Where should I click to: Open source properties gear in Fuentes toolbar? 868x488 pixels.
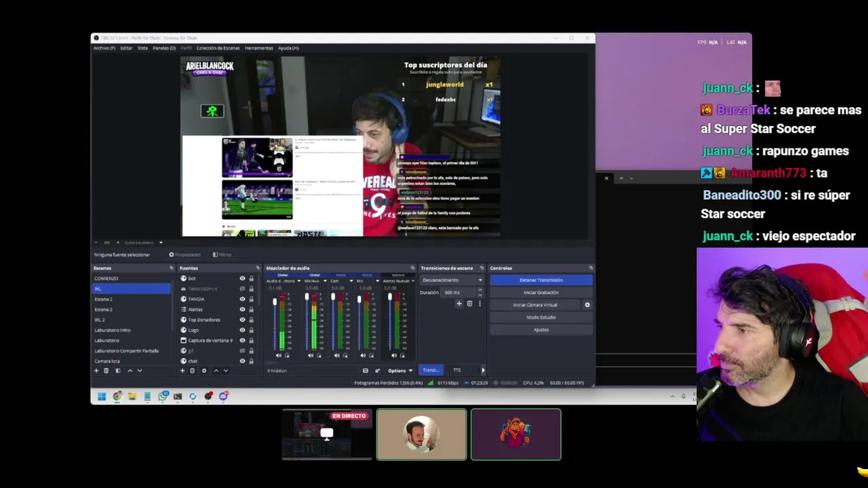[x=203, y=371]
